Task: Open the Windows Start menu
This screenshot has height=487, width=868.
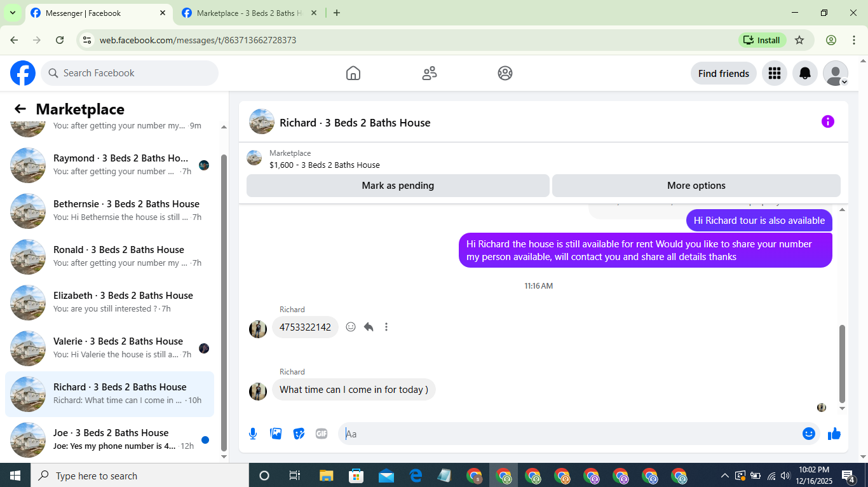Action: (15, 476)
